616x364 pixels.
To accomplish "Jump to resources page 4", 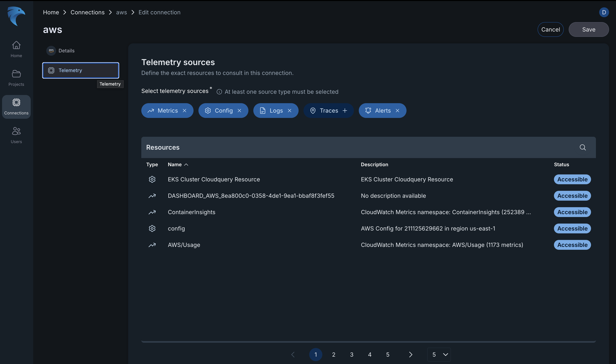I will tap(369, 354).
